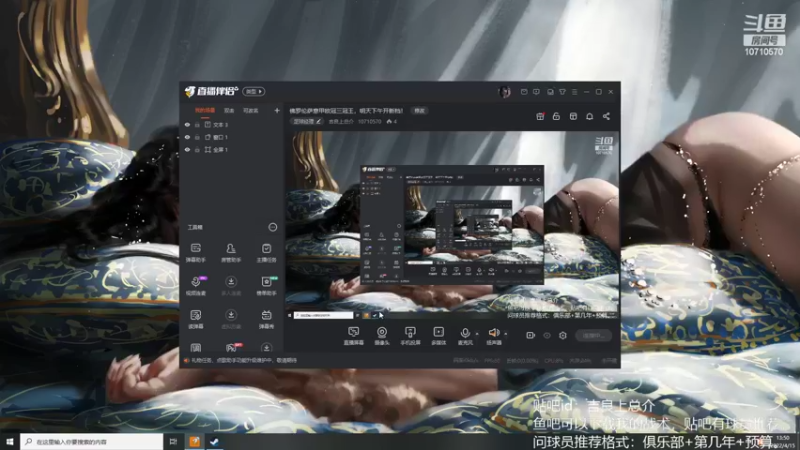
Task: Mute the 麦克风 microphone
Action: pos(465,336)
